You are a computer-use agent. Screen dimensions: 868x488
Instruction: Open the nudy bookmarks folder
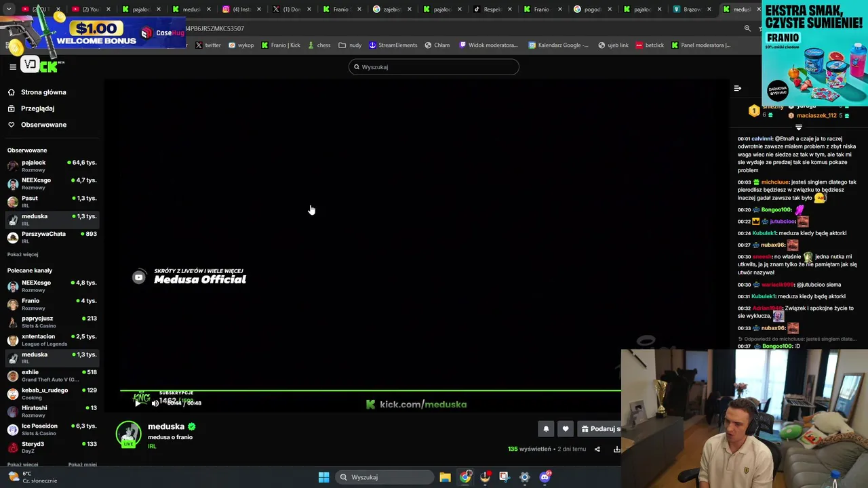point(350,45)
